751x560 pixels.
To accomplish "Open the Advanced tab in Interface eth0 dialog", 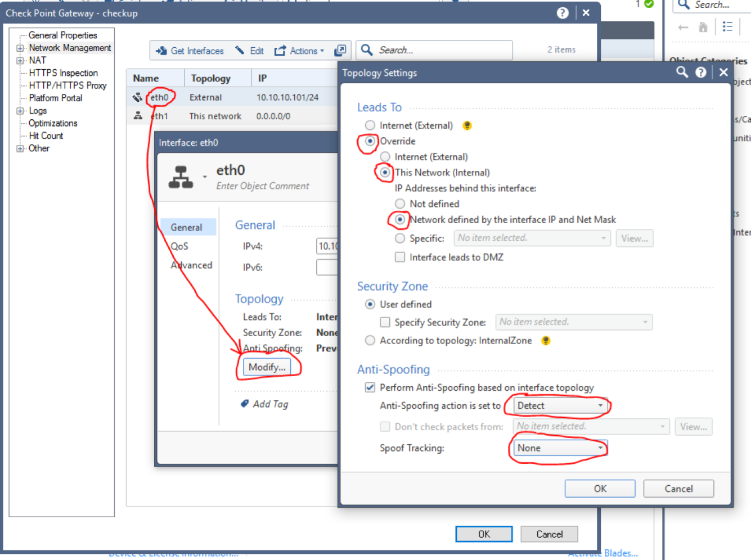I will 191,265.
